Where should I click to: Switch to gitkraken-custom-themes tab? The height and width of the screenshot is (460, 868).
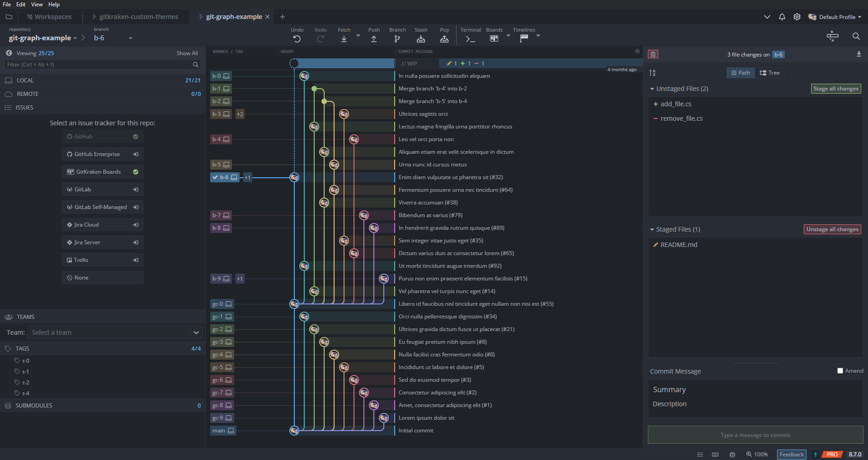[135, 17]
